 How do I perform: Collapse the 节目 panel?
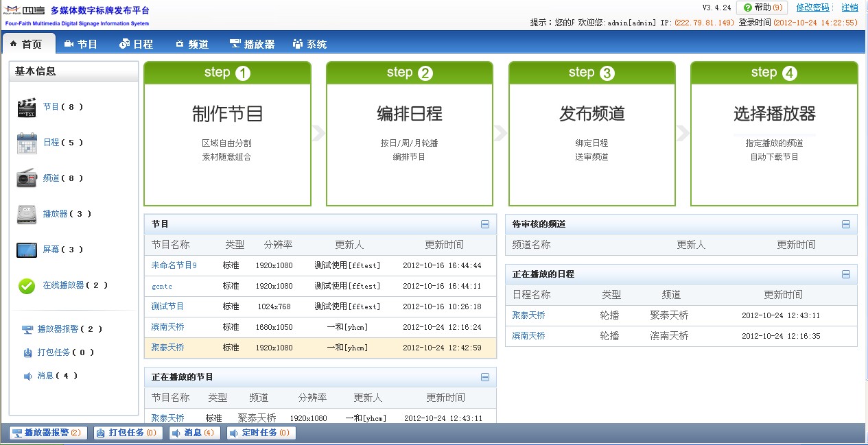(485, 224)
